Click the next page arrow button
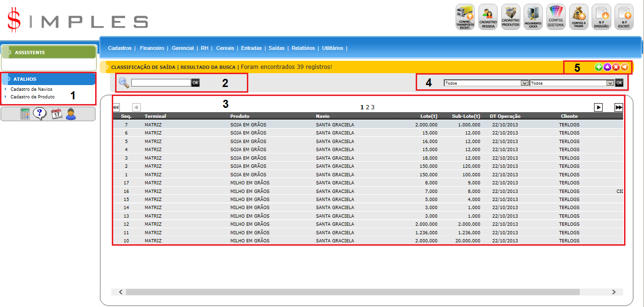This screenshot has height=307, width=644. [598, 107]
